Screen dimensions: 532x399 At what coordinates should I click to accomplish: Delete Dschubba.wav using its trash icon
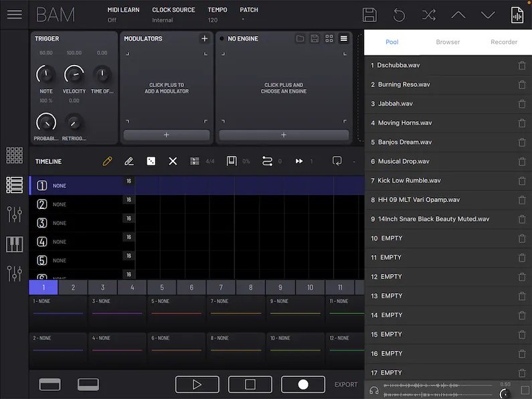click(522, 66)
